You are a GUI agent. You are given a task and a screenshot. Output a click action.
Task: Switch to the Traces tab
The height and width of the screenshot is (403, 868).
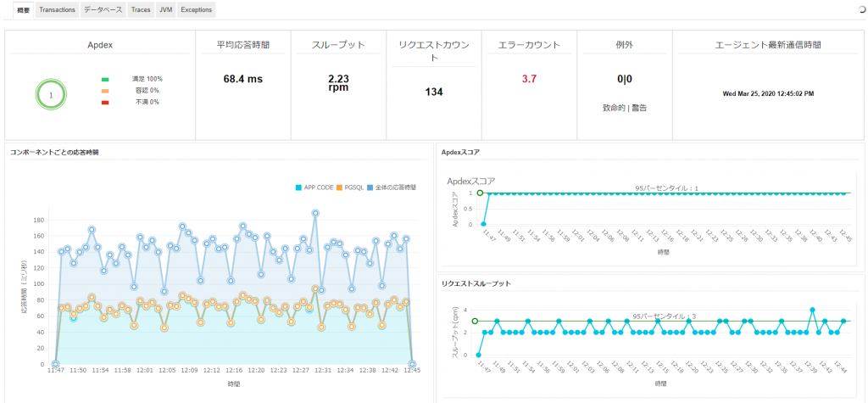[x=141, y=10]
